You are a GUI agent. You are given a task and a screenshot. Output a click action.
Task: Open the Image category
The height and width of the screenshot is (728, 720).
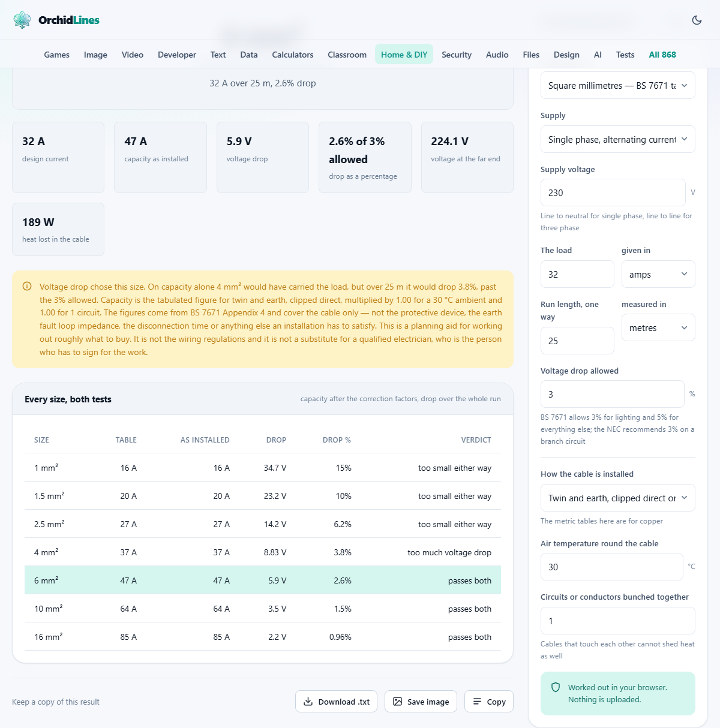[95, 55]
